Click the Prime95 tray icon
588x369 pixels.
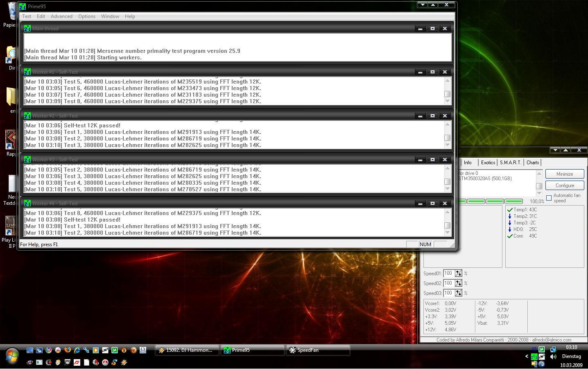click(534, 357)
